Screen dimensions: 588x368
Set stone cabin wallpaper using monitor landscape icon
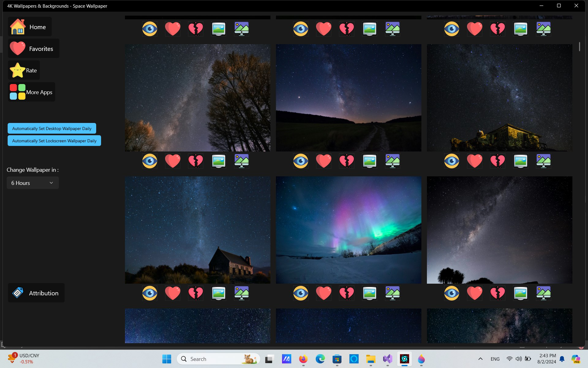(x=544, y=161)
